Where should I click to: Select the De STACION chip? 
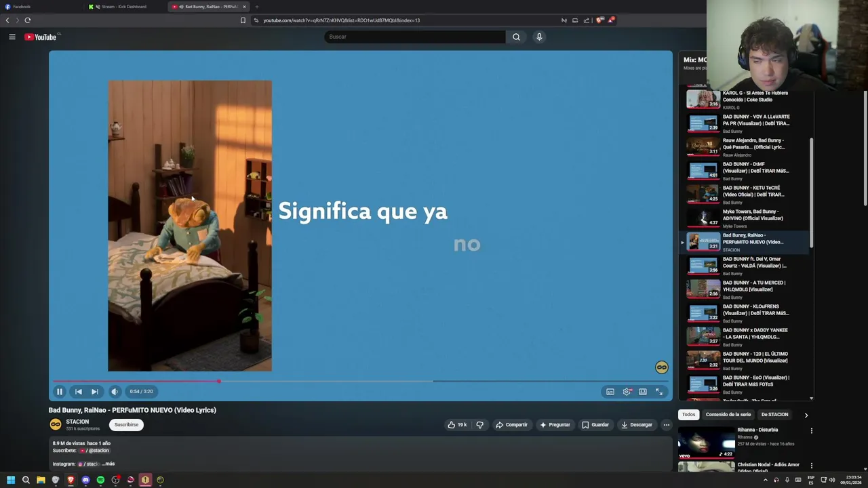click(x=774, y=415)
